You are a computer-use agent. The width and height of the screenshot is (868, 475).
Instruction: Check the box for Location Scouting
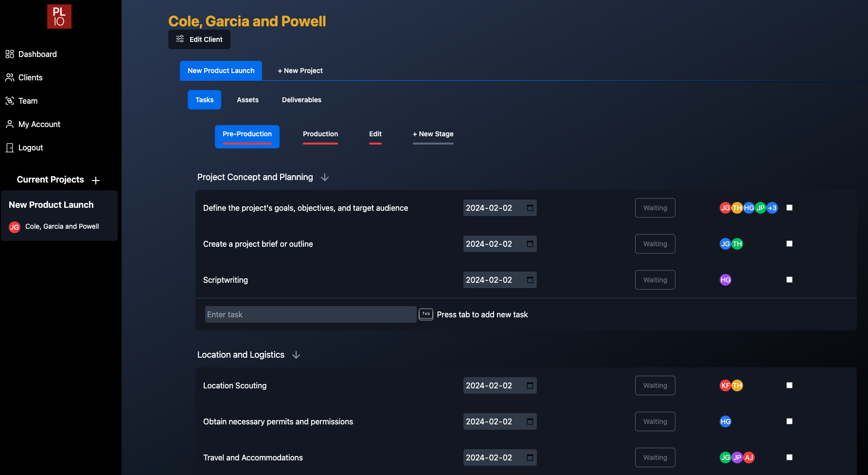(789, 385)
